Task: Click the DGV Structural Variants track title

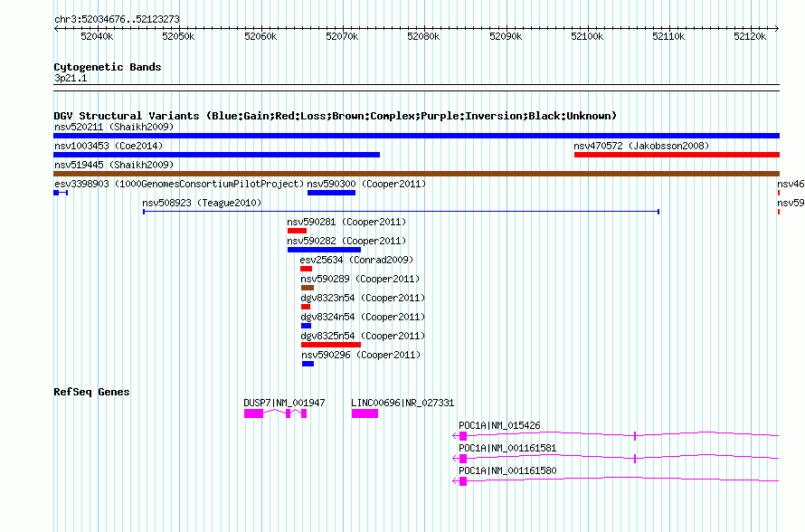Action: click(336, 116)
